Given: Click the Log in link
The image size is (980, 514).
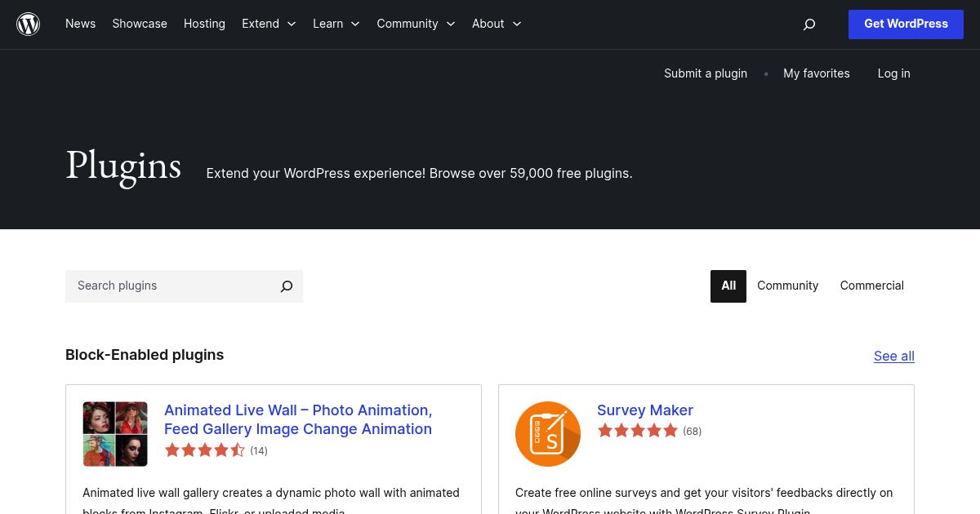Looking at the screenshot, I should pos(894,73).
